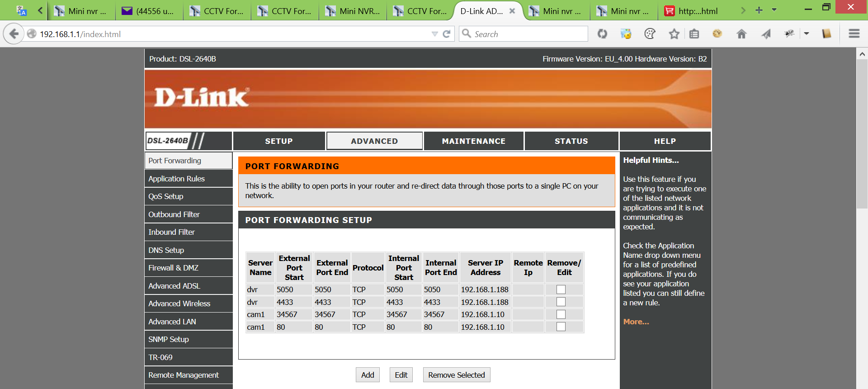Open the HELP menu tab
The width and height of the screenshot is (868, 389).
[665, 141]
